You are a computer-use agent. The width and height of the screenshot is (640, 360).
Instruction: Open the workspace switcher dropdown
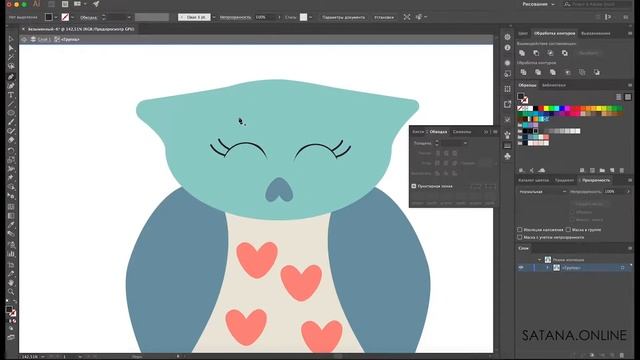click(538, 4)
